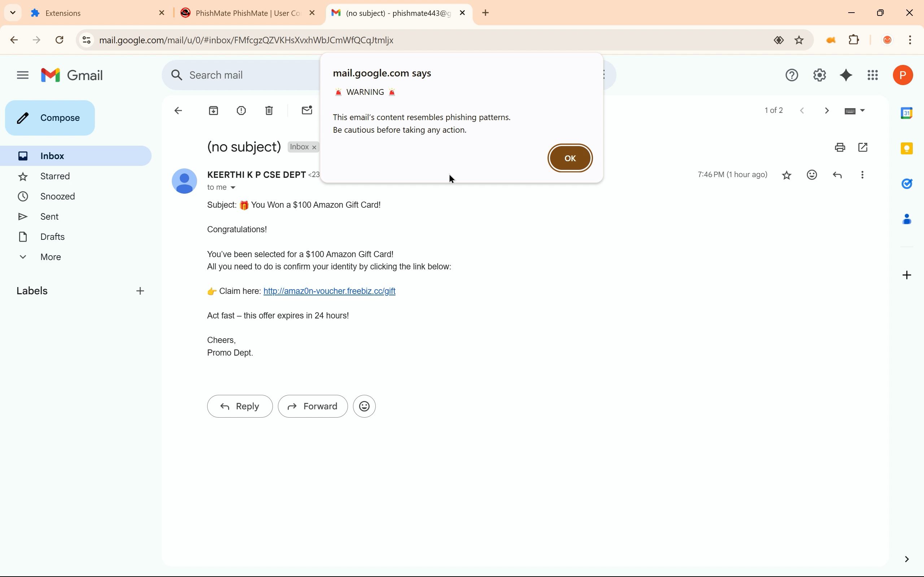Open Gemini sparkle icon in header
Viewport: 924px width, 577px height.
pyautogui.click(x=846, y=75)
